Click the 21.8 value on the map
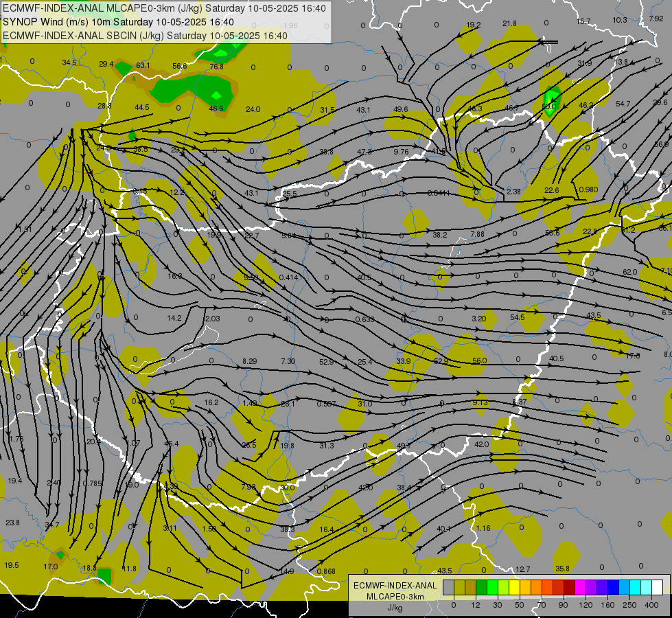 509,23
